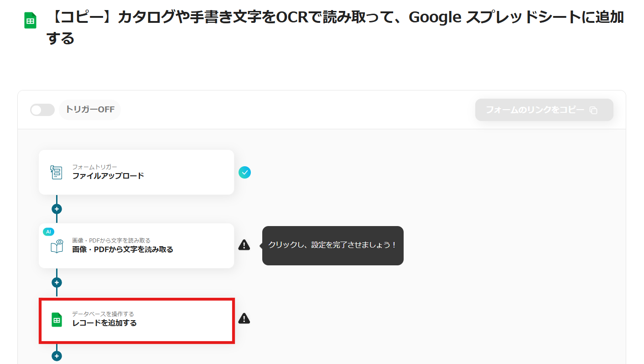Add a step below the ファイルアップロード card
Screen dimensions: 644x364
[x=57, y=209]
